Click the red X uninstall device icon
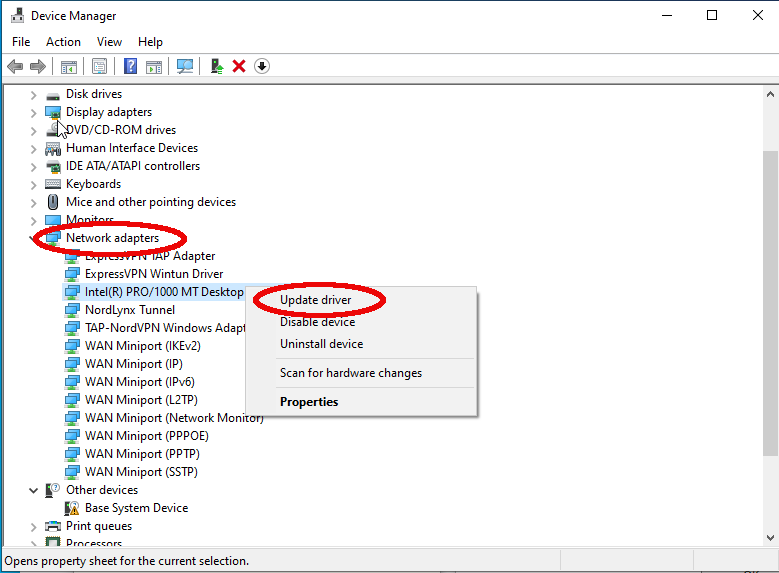This screenshot has width=779, height=573. 239,66
